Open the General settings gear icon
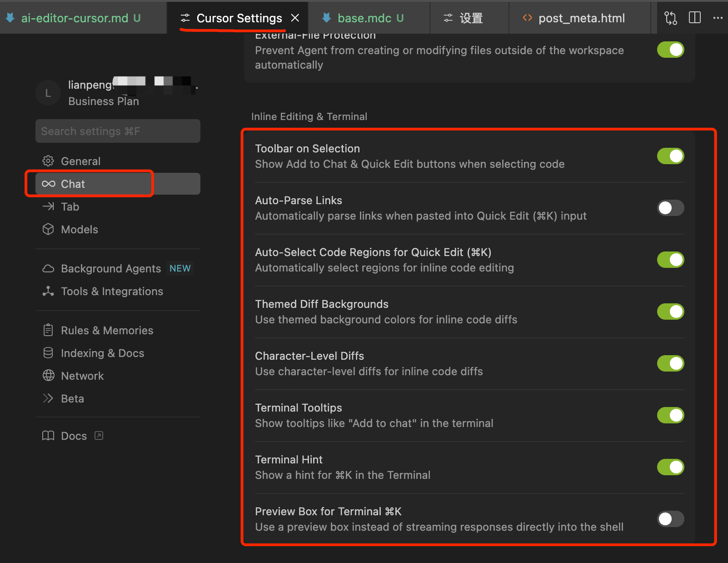The width and height of the screenshot is (728, 563). click(x=48, y=161)
